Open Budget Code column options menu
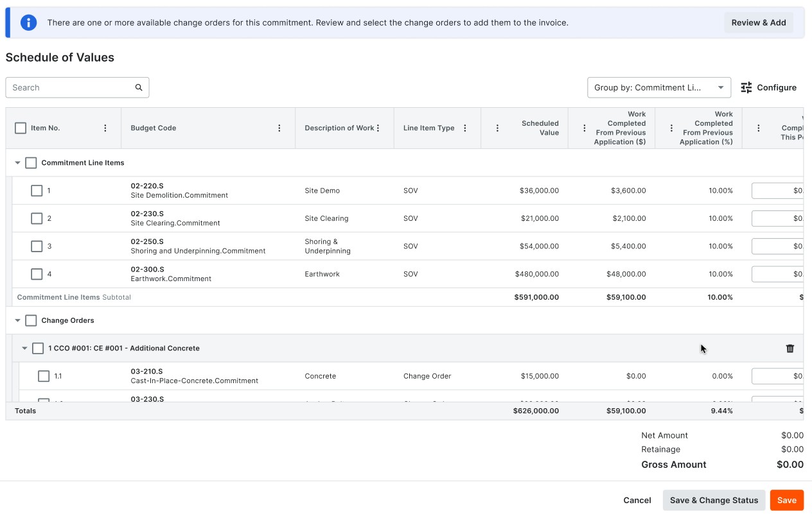Viewport: 812px width, 516px height. (x=279, y=128)
